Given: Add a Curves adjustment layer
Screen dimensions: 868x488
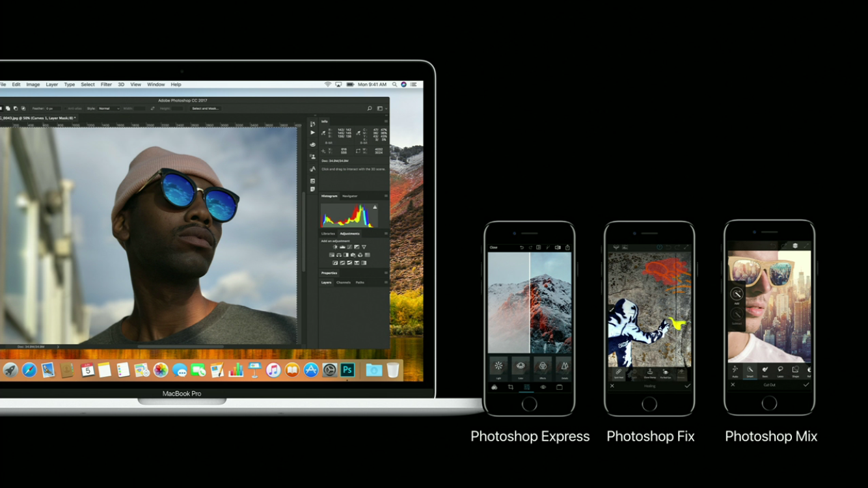Looking at the screenshot, I should pyautogui.click(x=349, y=247).
